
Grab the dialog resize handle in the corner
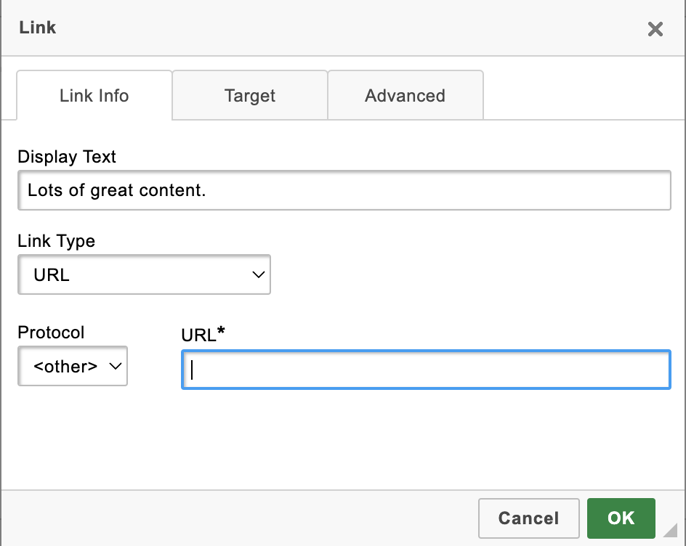click(670, 530)
